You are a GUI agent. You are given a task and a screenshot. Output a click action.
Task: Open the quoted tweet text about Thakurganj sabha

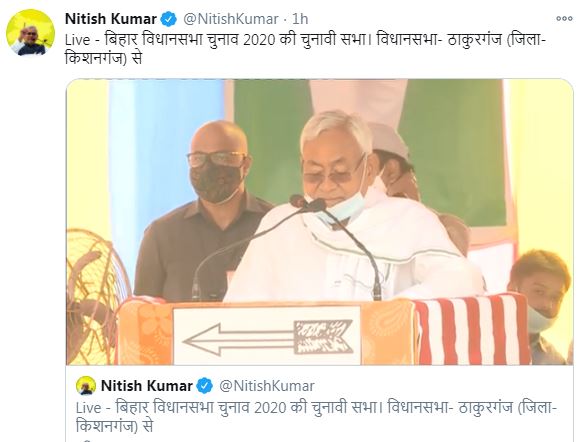[x=316, y=417]
